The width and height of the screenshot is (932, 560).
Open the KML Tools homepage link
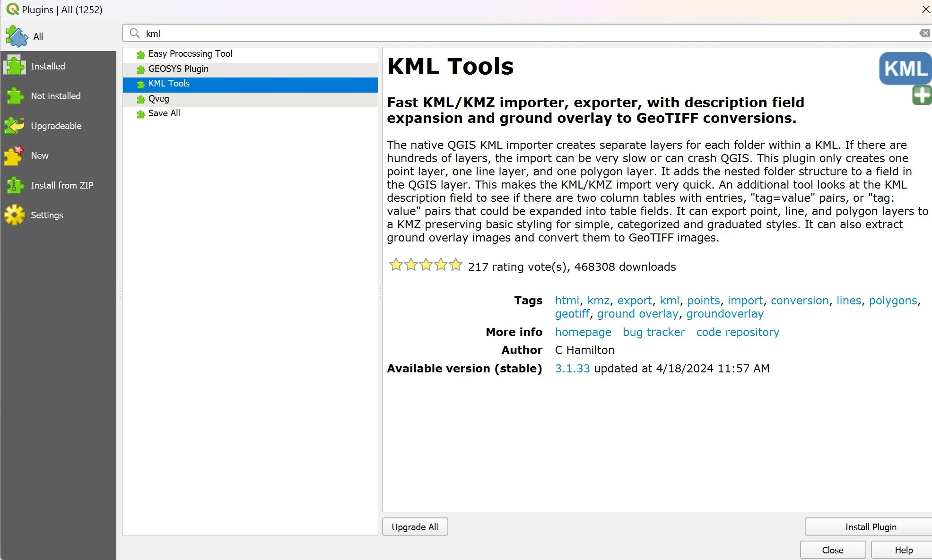coord(583,332)
